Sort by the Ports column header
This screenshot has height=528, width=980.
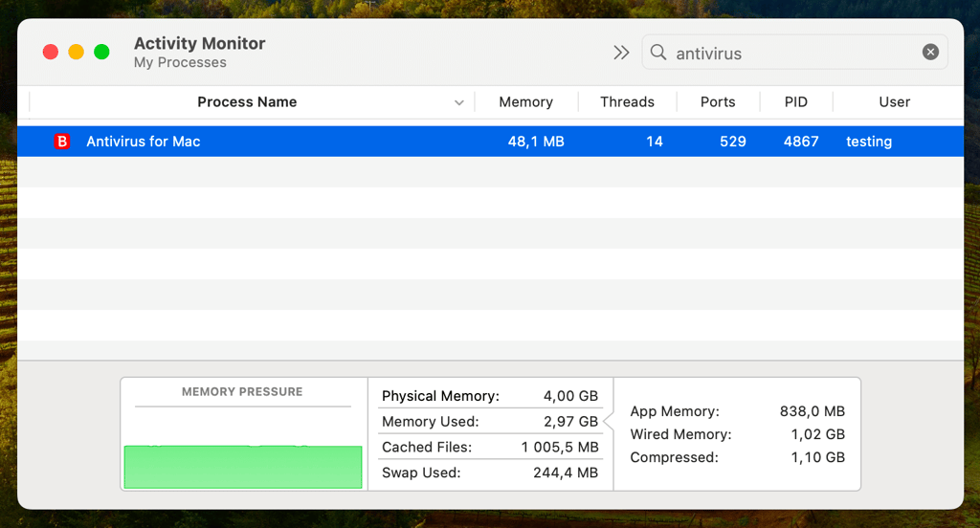718,101
